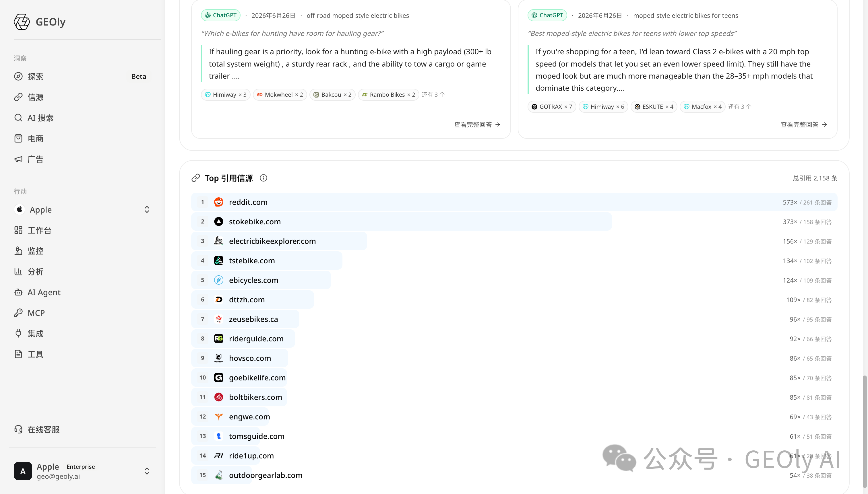Click the stokebike.com favicon
Viewport: 868px width, 494px height.
219,221
